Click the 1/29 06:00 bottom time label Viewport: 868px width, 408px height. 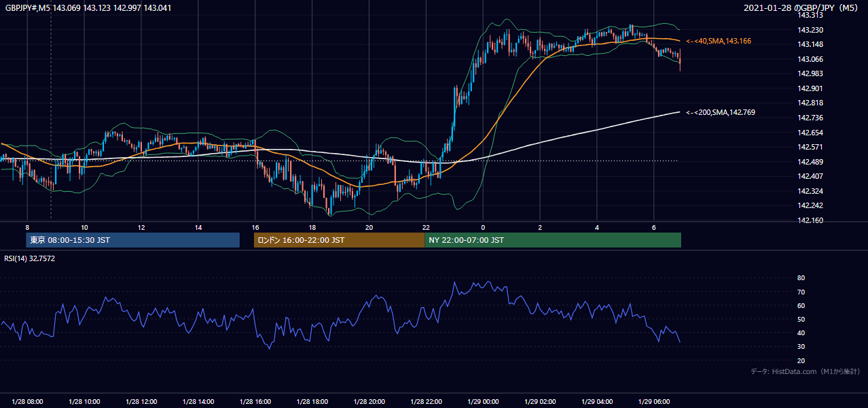(x=655, y=402)
